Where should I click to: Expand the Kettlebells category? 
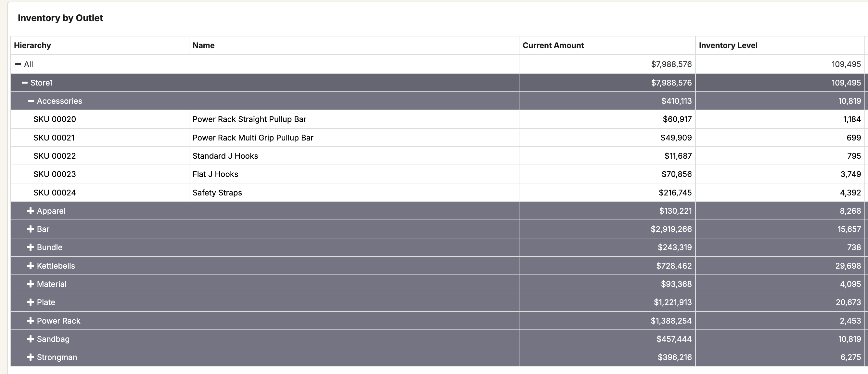30,266
